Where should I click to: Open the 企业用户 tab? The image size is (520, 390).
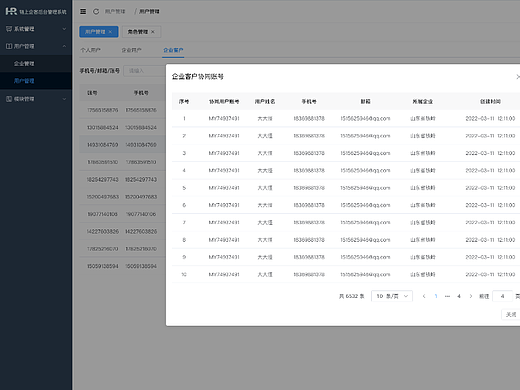131,50
